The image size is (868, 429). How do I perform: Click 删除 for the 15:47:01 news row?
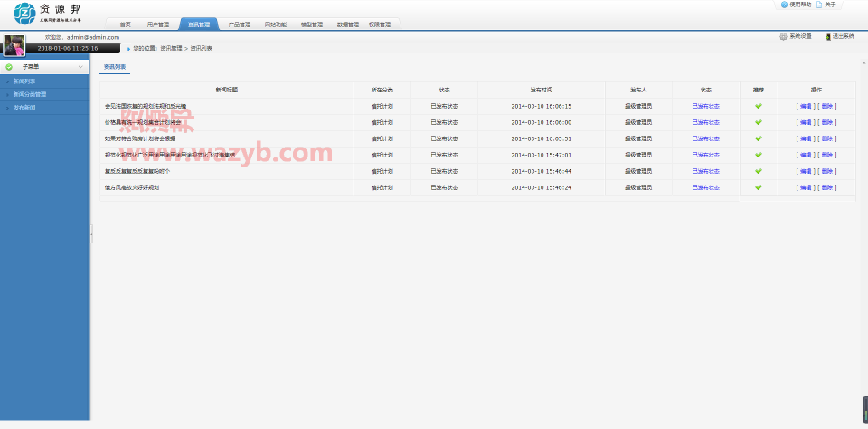click(827, 155)
